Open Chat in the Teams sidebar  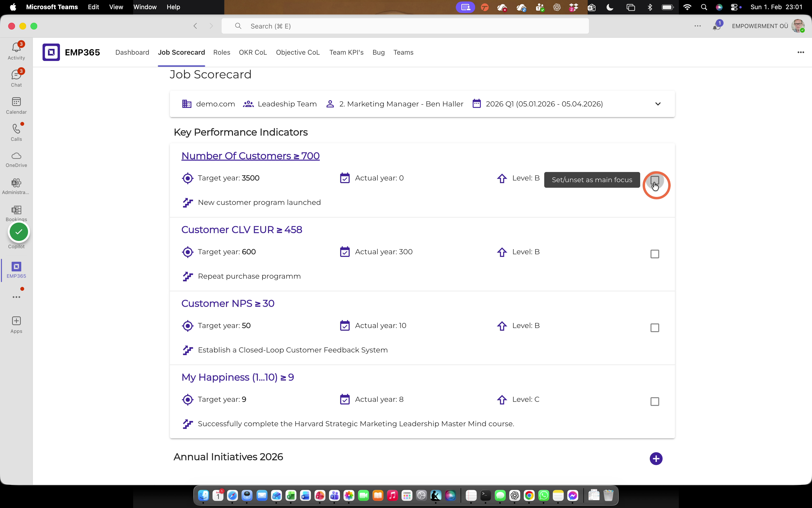(x=16, y=78)
